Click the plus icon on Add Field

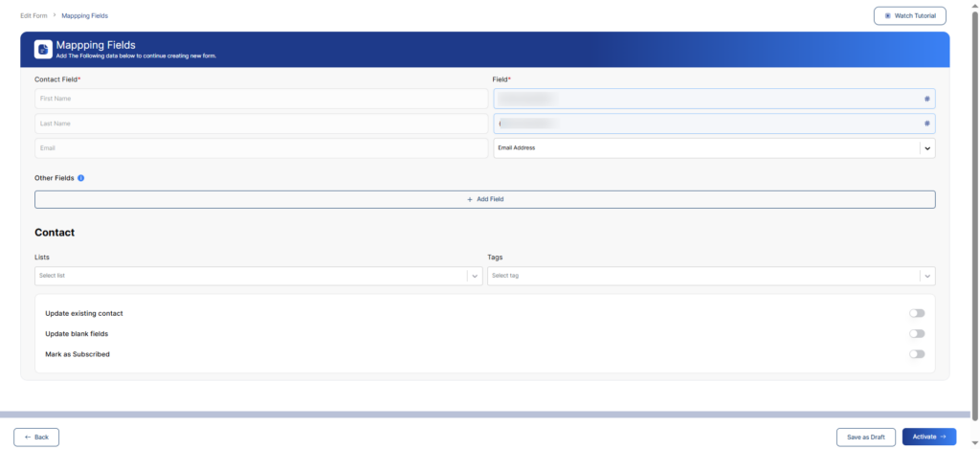point(470,199)
